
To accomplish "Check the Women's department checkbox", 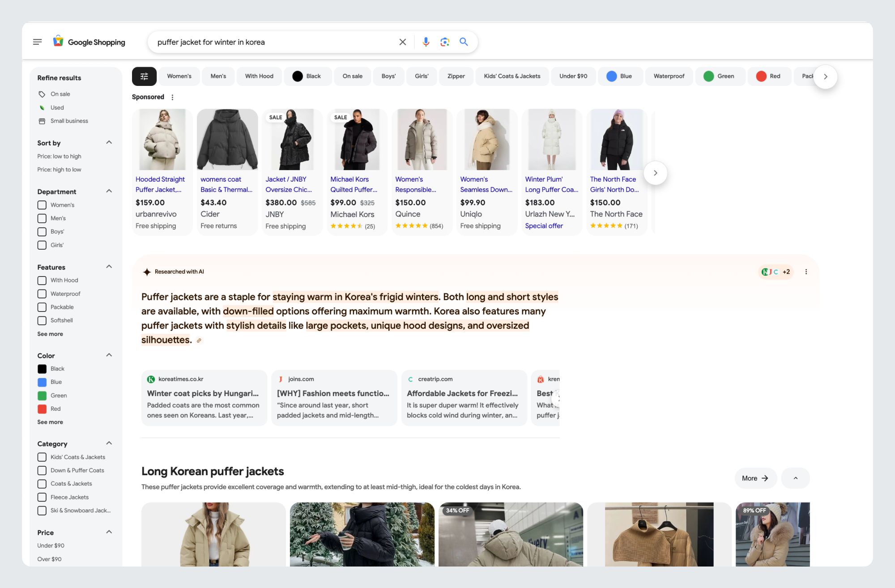I will 42,205.
